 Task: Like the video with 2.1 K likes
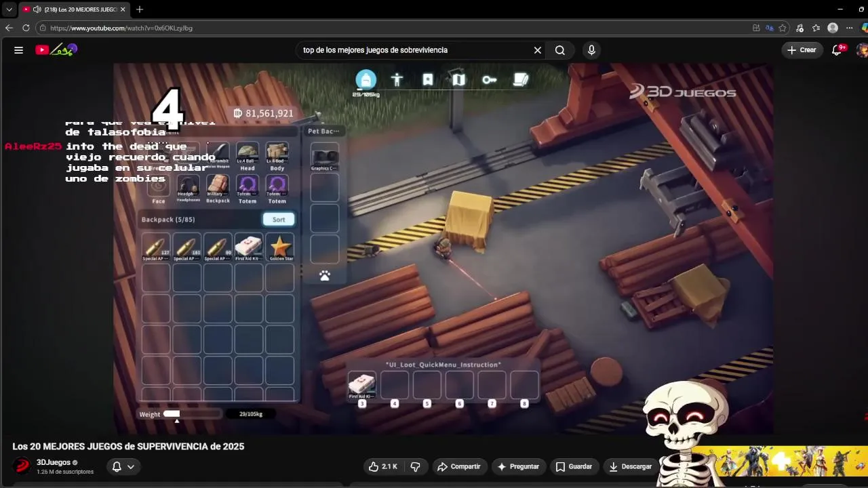click(382, 466)
